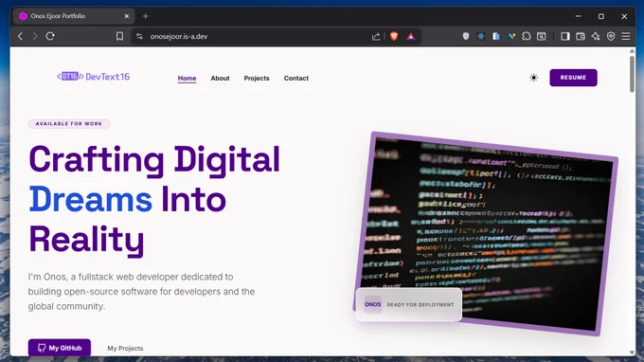This screenshot has height=362, width=644.
Task: Open the browser hamburger menu
Action: 625,36
